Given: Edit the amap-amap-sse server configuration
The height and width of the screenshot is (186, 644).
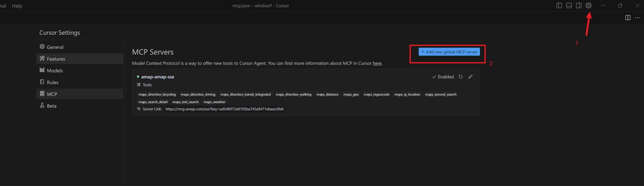Looking at the screenshot, I should tap(471, 77).
